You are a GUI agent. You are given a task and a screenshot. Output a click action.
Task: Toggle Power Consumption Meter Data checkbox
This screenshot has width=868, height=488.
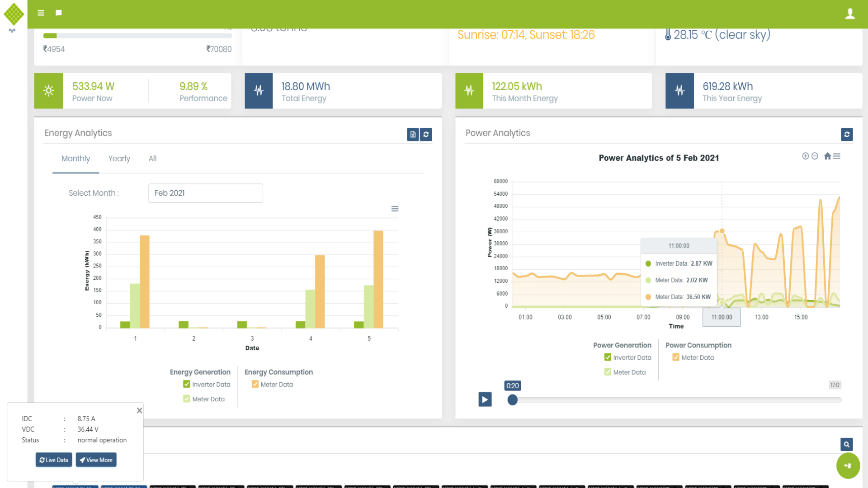point(676,357)
